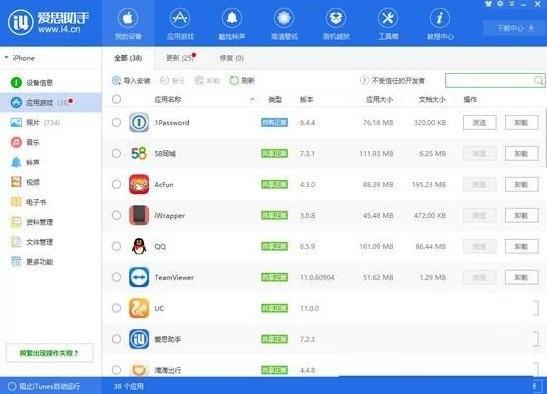This screenshot has width=547, height=394.
Task: Open 照片 photos in the sidebar
Action: point(35,122)
